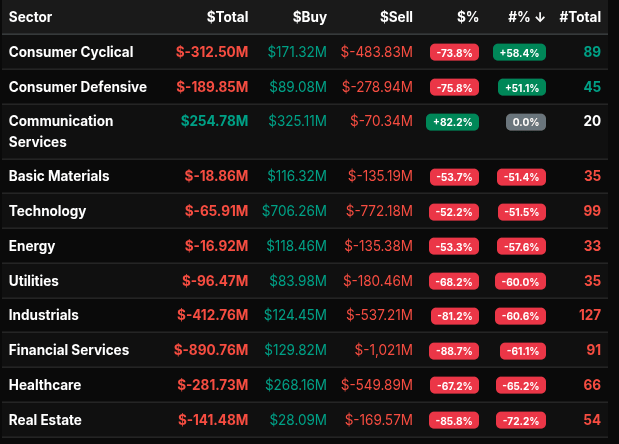619x444 pixels.
Task: Click the descending sort arrow beside #%
Action: tap(537, 17)
